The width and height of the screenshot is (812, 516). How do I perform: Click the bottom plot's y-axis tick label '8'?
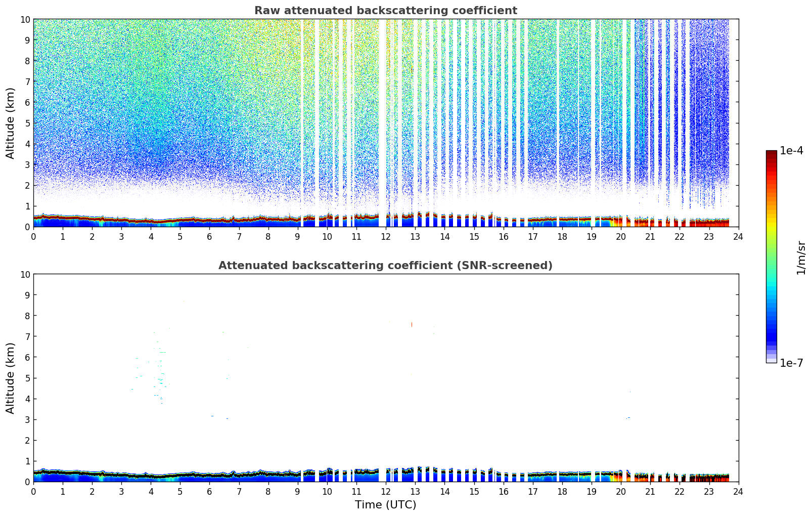pyautogui.click(x=28, y=316)
